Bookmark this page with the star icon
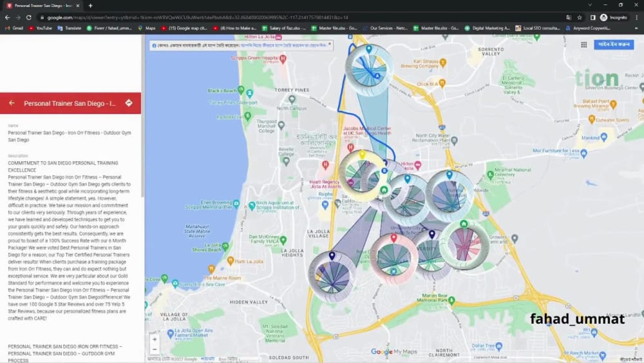 pyautogui.click(x=580, y=17)
